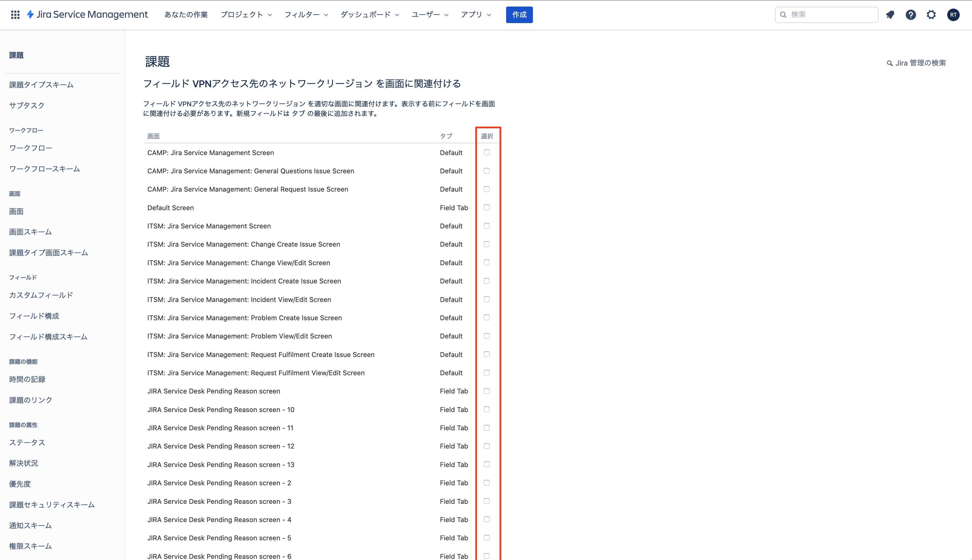Check Pending Reason screen - 10 checkbox
This screenshot has height=560, width=972.
pyautogui.click(x=487, y=409)
